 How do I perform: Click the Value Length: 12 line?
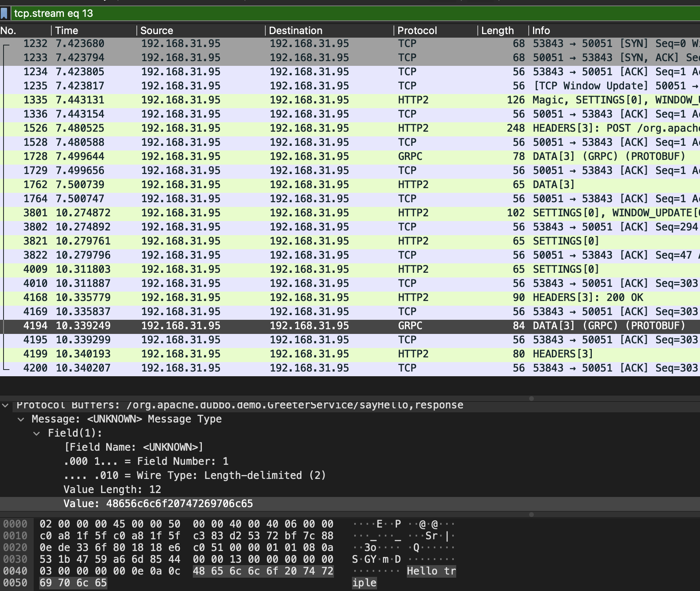click(112, 489)
